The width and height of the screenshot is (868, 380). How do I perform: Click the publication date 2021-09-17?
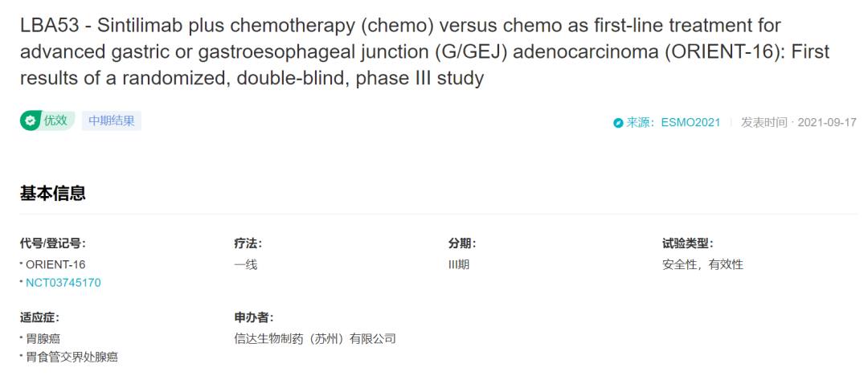pyautogui.click(x=827, y=123)
